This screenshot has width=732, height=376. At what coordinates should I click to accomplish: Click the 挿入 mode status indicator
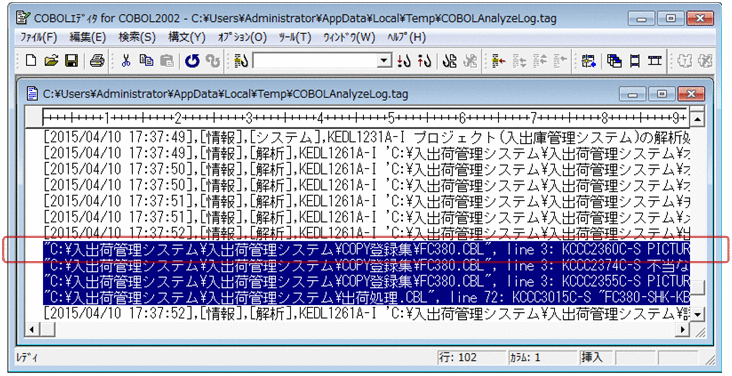tap(595, 358)
